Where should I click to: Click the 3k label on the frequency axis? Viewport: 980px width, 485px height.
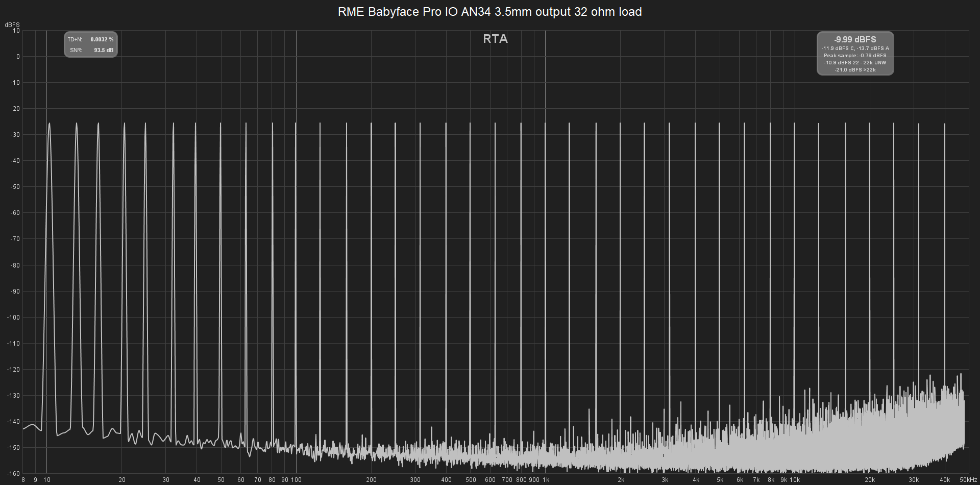[x=665, y=480]
